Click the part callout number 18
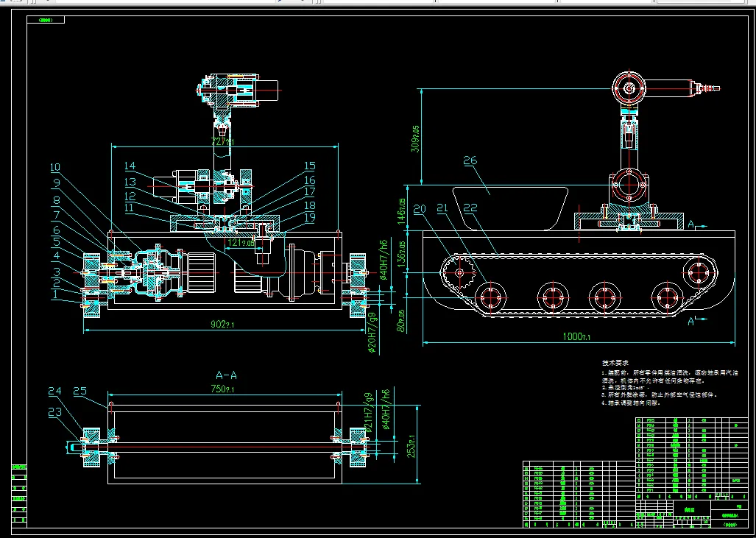Screen dimensions: 756x538 309,206
